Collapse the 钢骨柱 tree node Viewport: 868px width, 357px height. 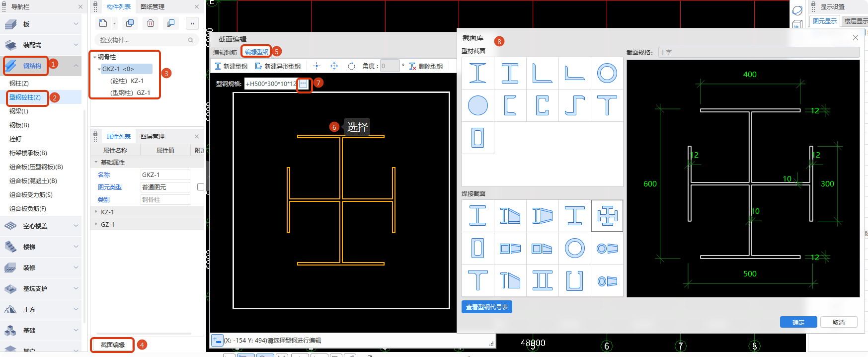tap(95, 57)
